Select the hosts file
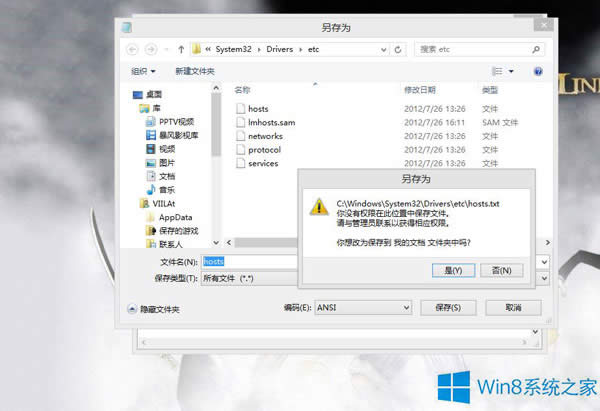This screenshot has width=600, height=411. point(253,109)
